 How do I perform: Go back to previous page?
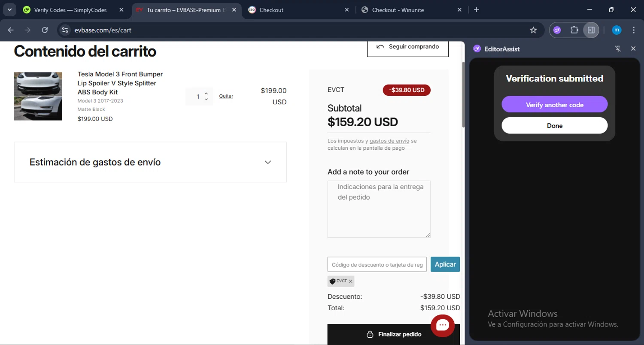pos(11,30)
